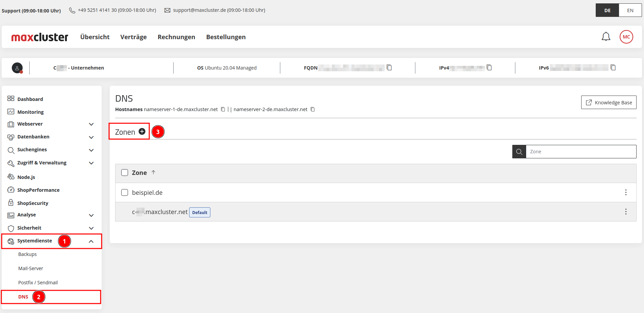
Task: Select all zones checkbox in header
Action: tap(125, 173)
